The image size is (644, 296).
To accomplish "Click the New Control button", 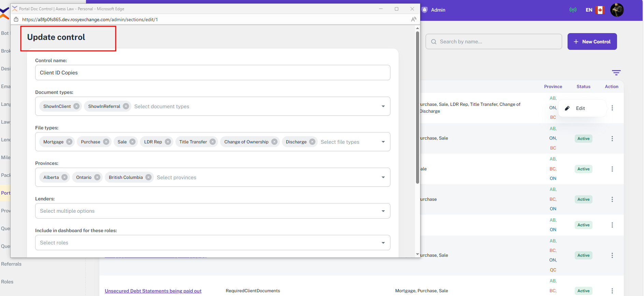I will pyautogui.click(x=592, y=42).
